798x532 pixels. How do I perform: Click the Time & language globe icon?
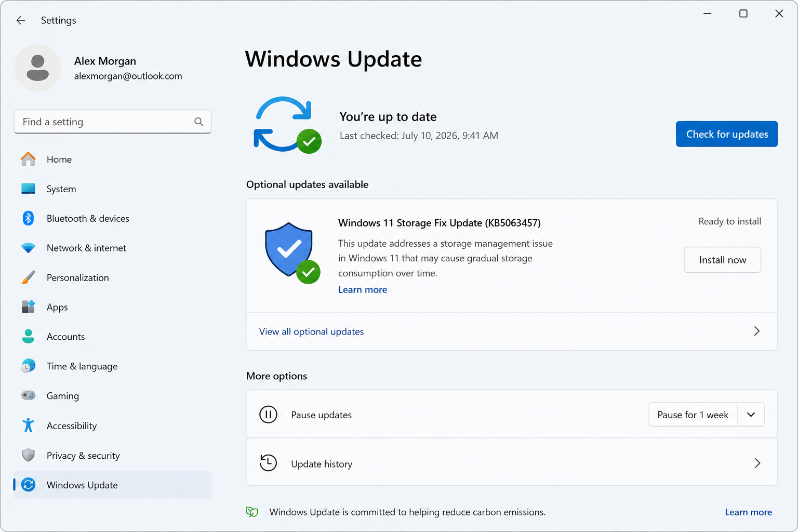pyautogui.click(x=29, y=366)
